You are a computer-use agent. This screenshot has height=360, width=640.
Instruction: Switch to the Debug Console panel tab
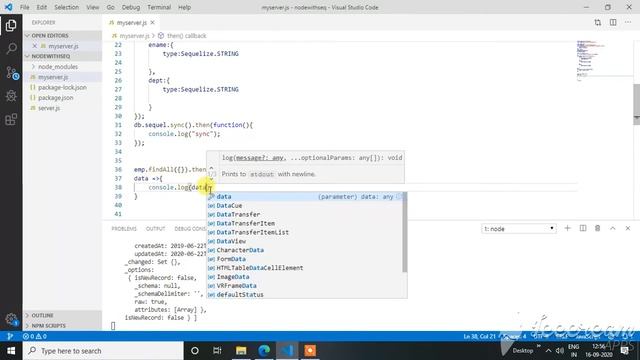(x=190, y=229)
